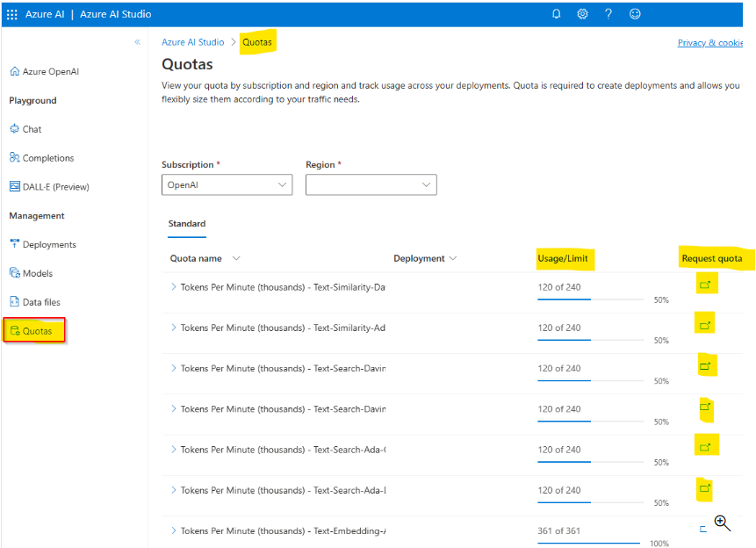This screenshot has width=756, height=548.
Task: Click the Quotas page heading
Action: point(187,64)
